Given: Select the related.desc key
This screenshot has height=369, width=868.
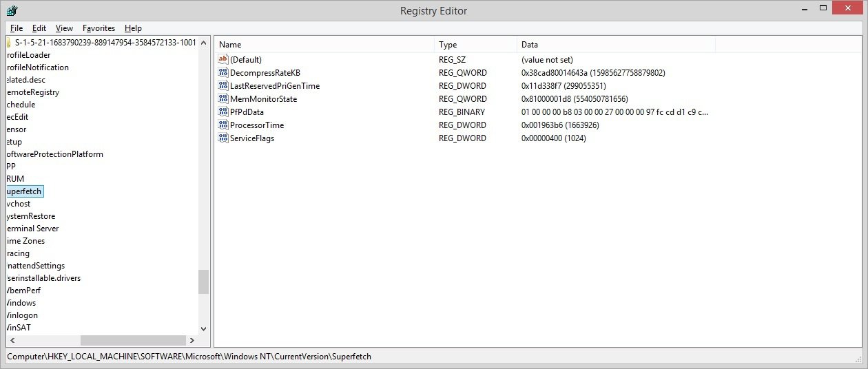Looking at the screenshot, I should point(25,80).
